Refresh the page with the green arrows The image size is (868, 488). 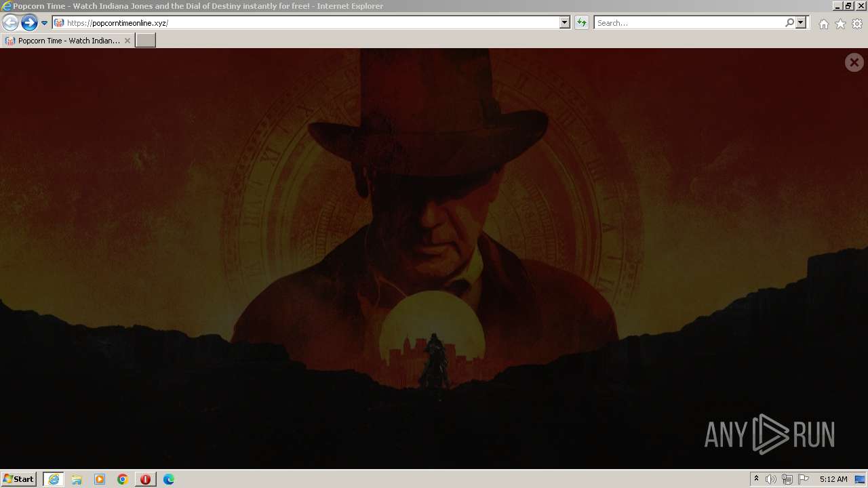coord(581,22)
